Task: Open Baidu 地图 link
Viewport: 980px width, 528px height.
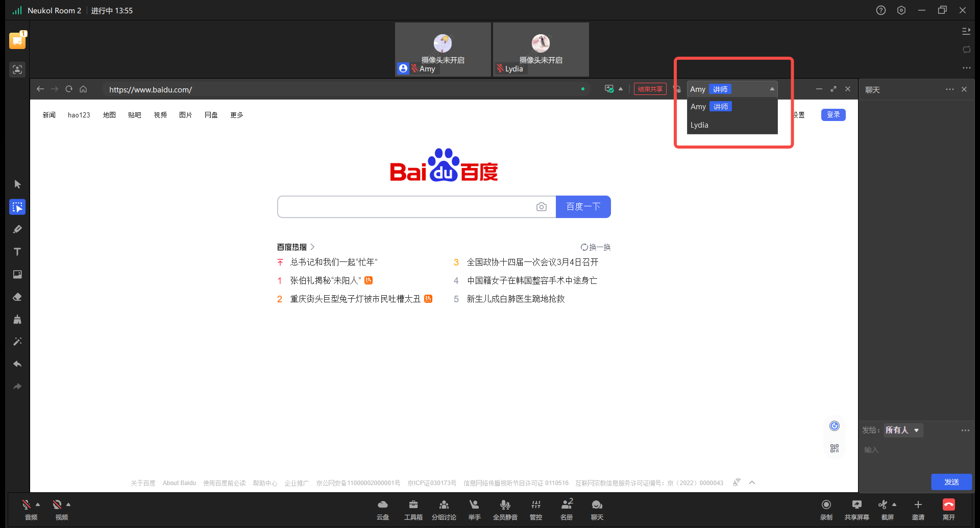Action: (x=109, y=115)
